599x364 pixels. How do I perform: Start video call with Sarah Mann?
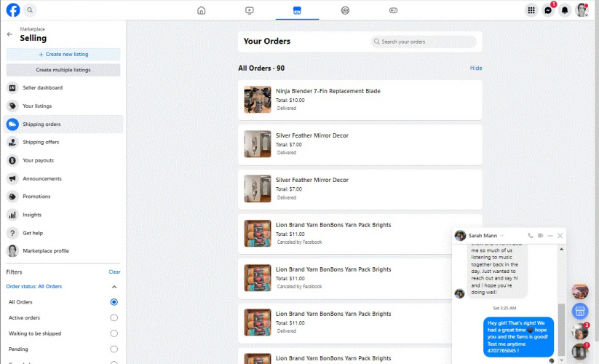click(540, 236)
